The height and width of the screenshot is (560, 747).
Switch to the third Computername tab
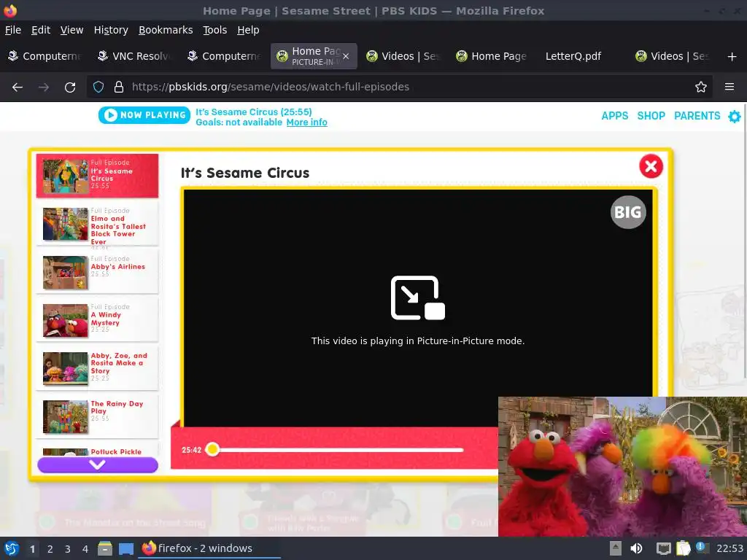225,56
